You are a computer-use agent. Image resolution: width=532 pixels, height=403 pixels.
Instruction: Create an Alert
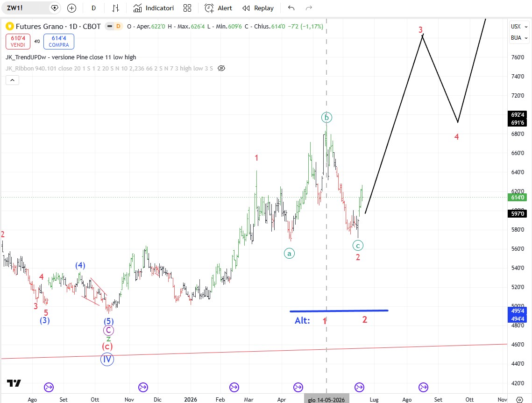point(219,8)
